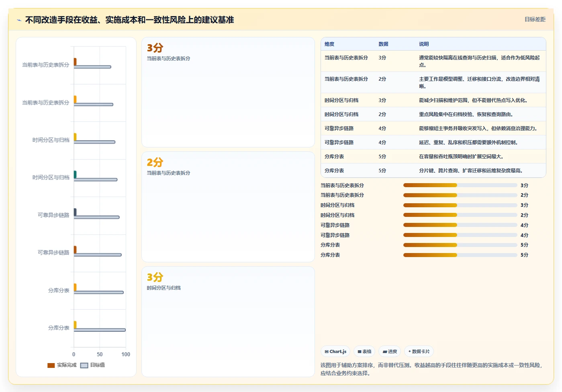
Task: Click the small icon before the dashboard title
Action: click(19, 20)
